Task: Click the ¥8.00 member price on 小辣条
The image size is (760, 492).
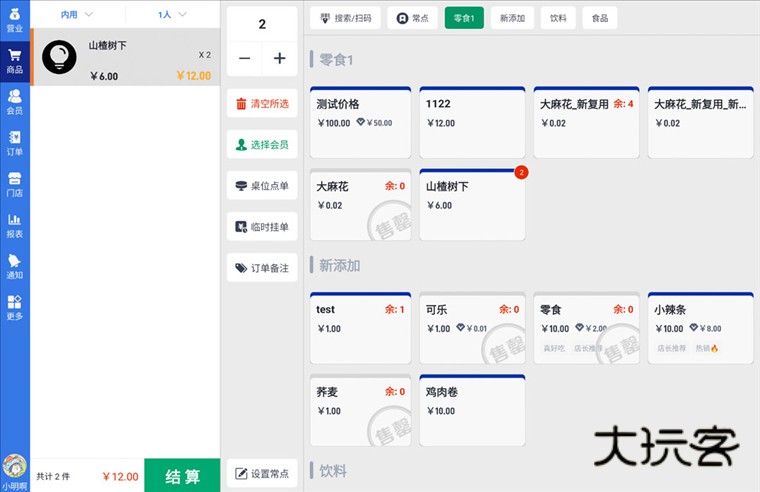Action: pyautogui.click(x=706, y=329)
